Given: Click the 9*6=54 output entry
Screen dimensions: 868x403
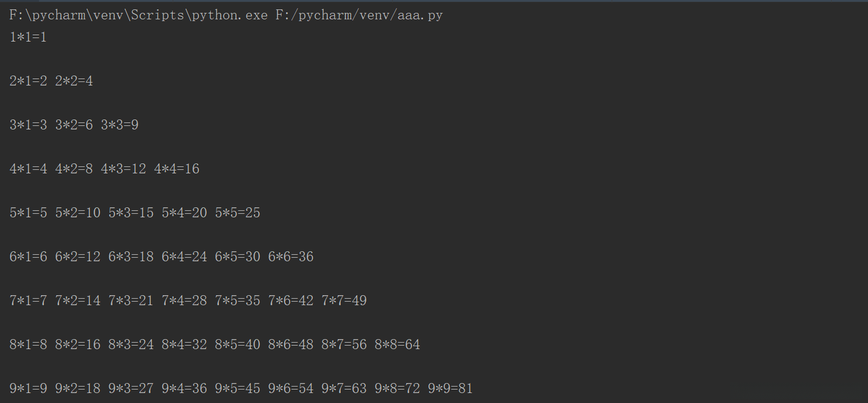Looking at the screenshot, I should [x=290, y=389].
